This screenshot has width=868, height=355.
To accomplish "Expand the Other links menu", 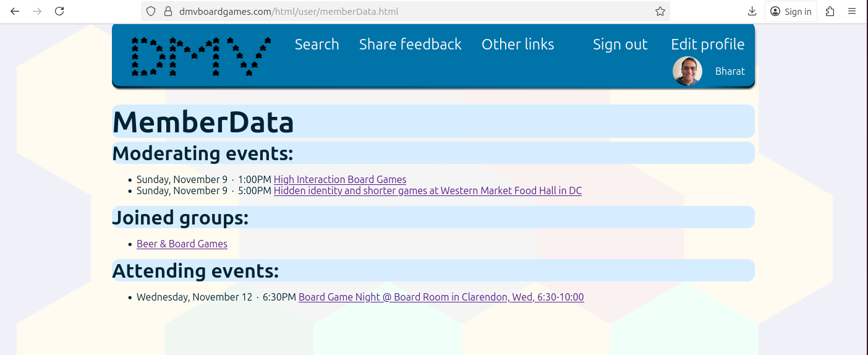I will (517, 45).
